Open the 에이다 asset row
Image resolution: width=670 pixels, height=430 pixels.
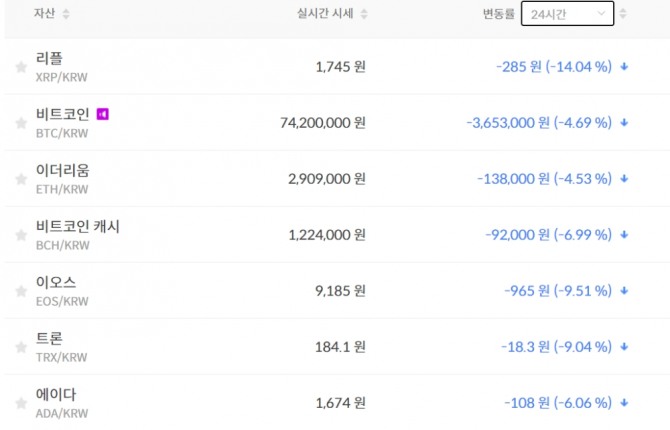(55, 394)
